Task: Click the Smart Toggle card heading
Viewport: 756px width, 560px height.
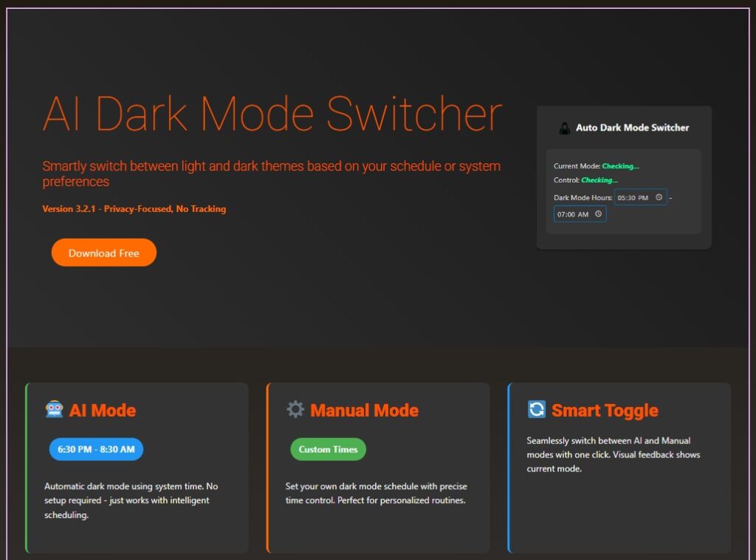Action: click(605, 411)
